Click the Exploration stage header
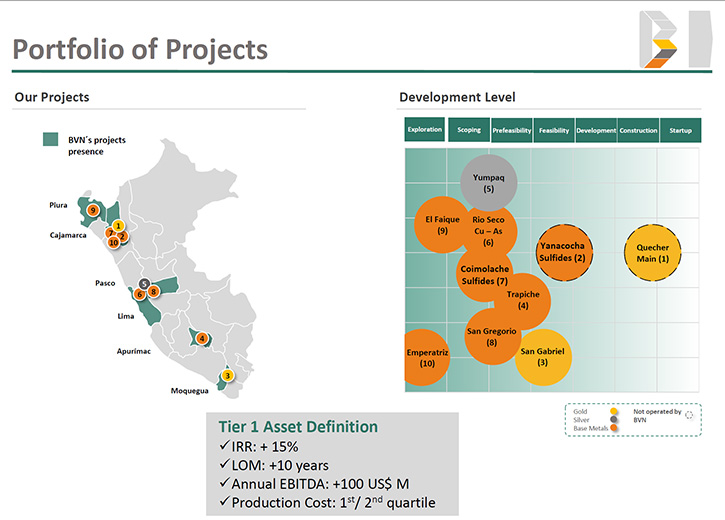This screenshot has height=520, width=725. (x=424, y=129)
